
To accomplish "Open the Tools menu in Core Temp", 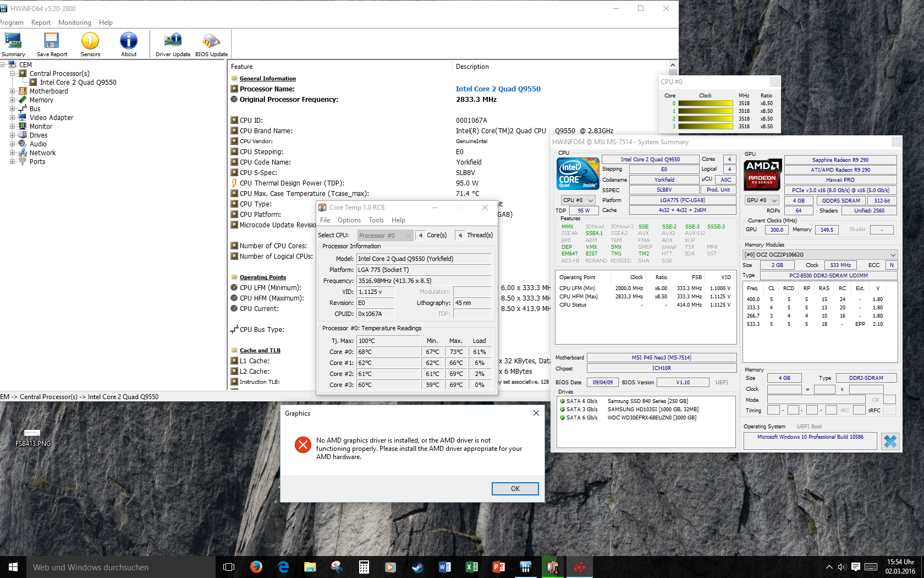I will pos(376,220).
